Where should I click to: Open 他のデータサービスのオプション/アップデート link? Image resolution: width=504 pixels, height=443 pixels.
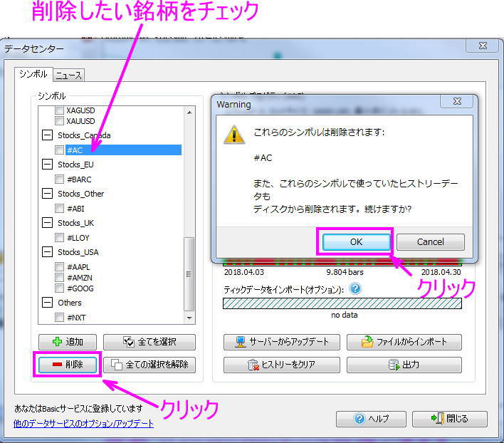click(83, 423)
